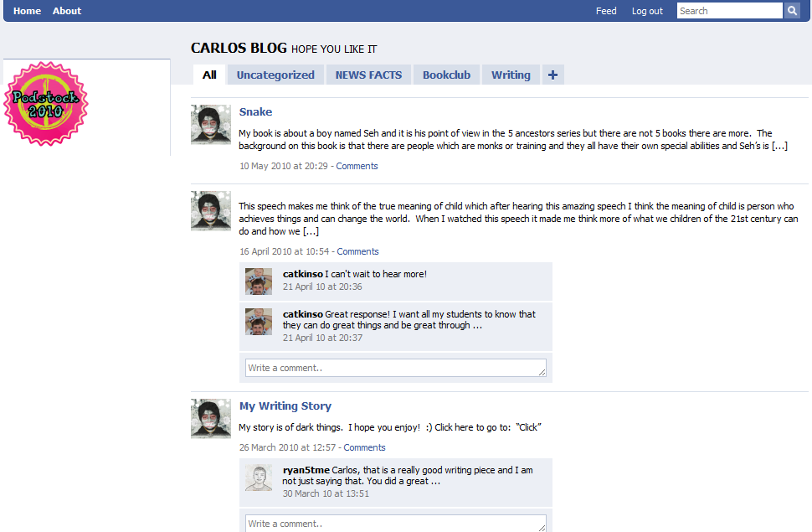This screenshot has width=812, height=532.
Task: Click the Feed link in the top bar
Action: 606,11
